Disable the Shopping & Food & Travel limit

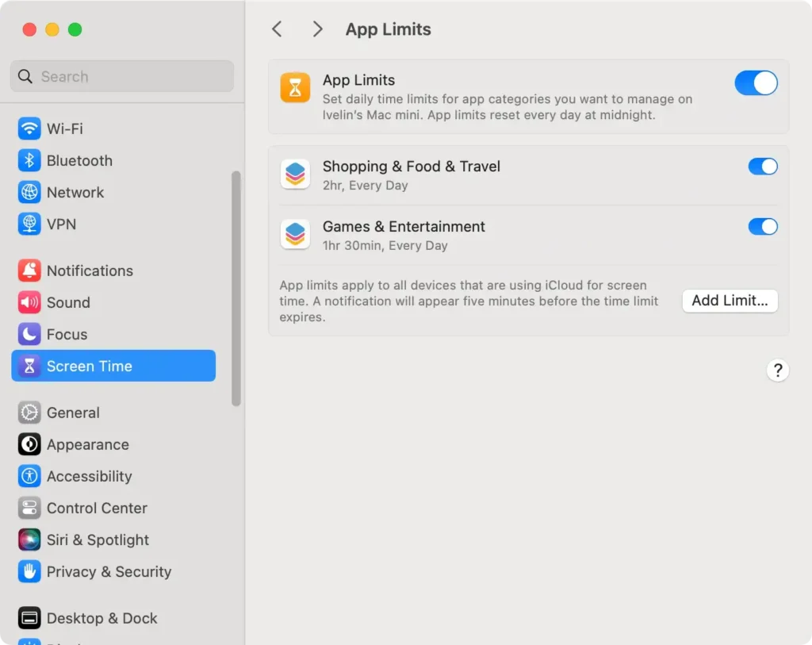tap(763, 167)
